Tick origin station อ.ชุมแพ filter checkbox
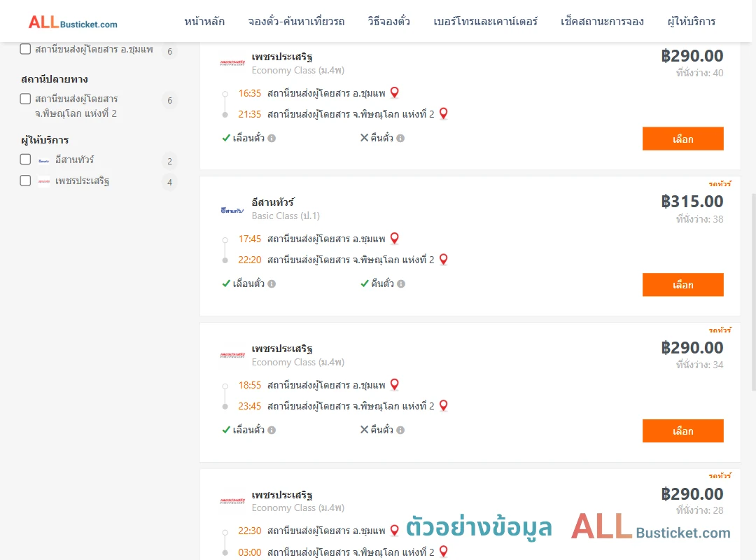Viewport: 756px width, 560px height. [x=26, y=49]
